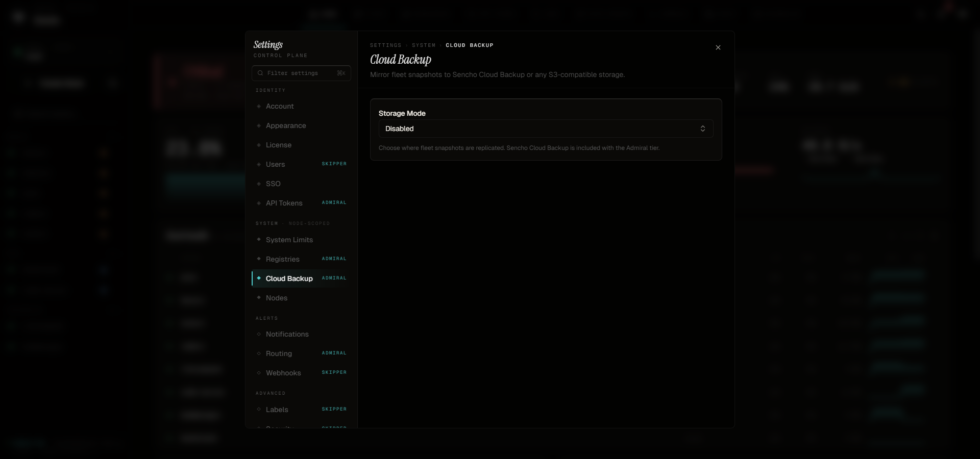Click the System breadcrumb link
This screenshot has width=980, height=459.
pos(424,45)
